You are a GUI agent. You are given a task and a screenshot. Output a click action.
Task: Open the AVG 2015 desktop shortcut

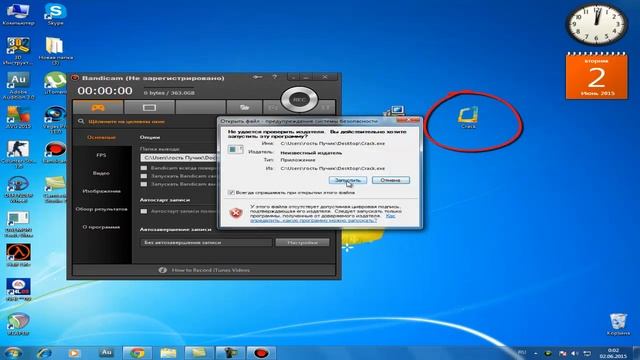[x=18, y=118]
